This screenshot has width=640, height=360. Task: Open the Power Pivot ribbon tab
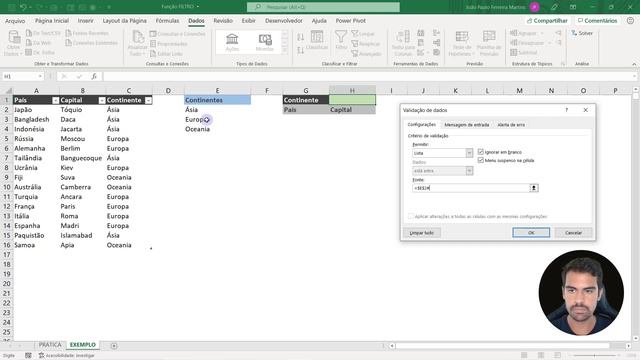click(x=351, y=21)
